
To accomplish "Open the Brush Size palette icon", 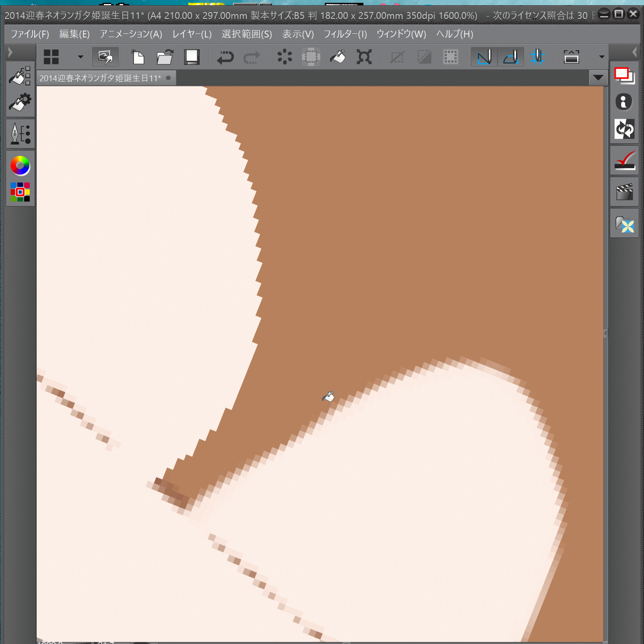I will click(20, 134).
